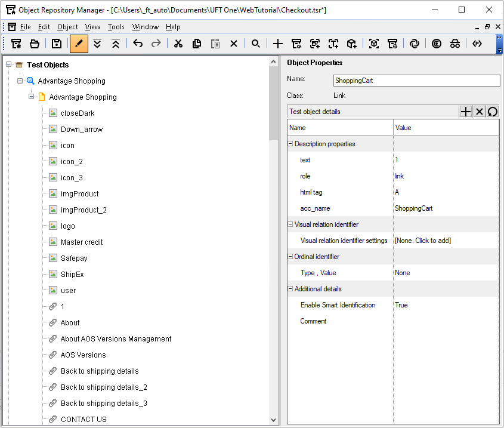Click the Paste clipboard icon
This screenshot has height=428, width=504.
(x=215, y=44)
